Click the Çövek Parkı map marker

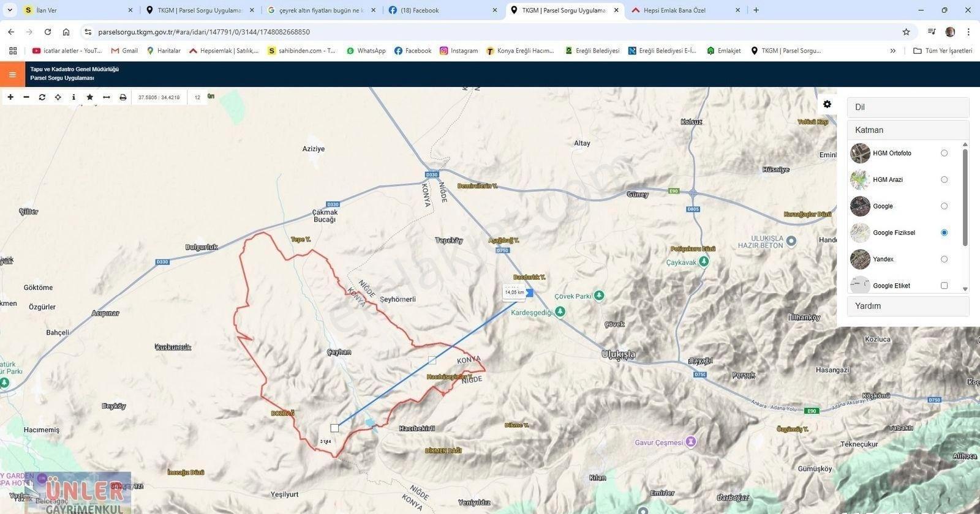[x=599, y=296]
